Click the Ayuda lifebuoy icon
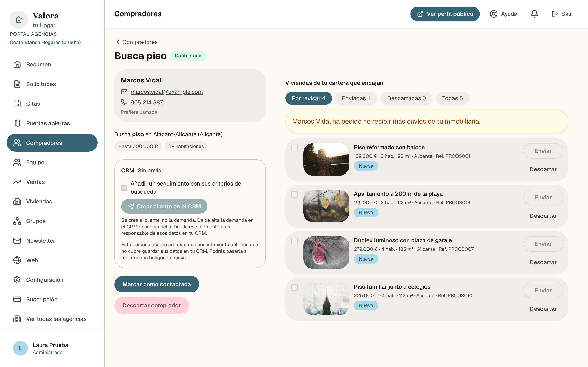This screenshot has width=588, height=367. point(493,14)
